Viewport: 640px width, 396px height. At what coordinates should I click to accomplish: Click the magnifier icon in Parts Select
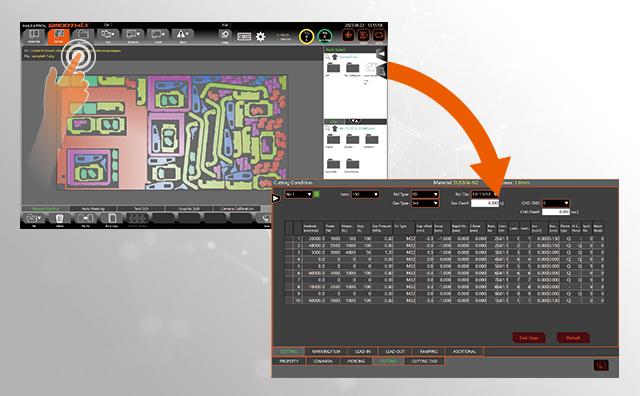[x=328, y=57]
